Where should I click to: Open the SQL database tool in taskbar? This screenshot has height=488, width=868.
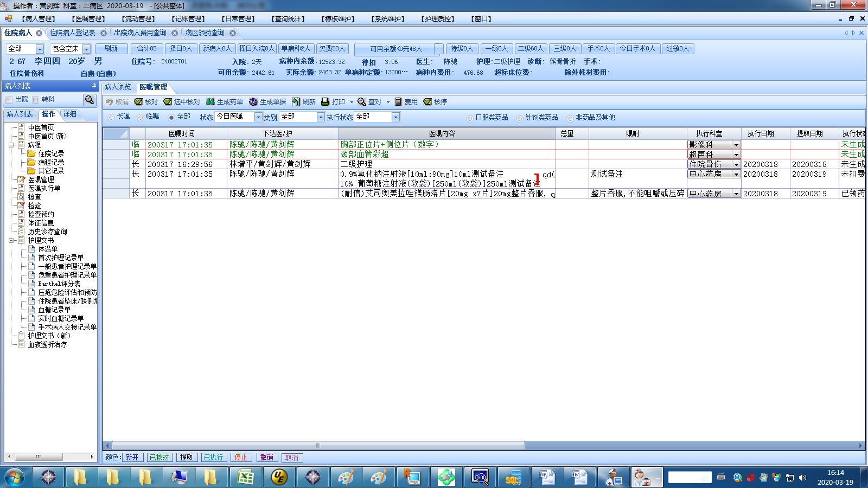click(513, 477)
